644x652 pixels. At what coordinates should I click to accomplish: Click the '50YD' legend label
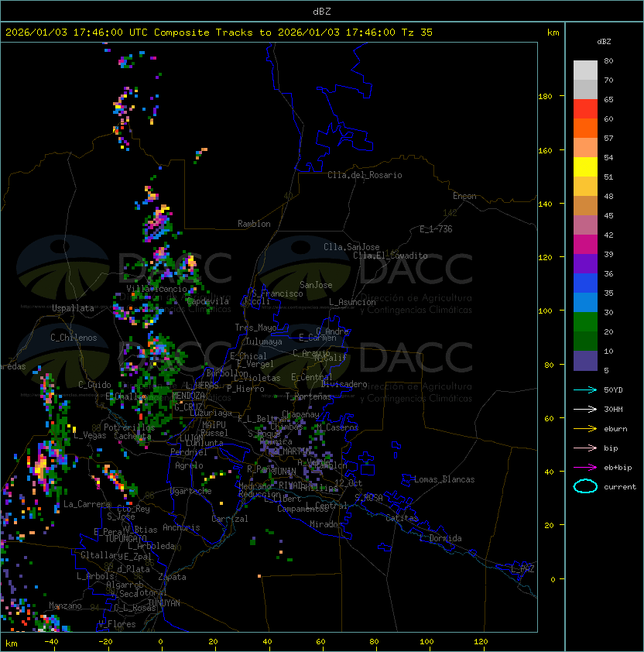tap(613, 390)
